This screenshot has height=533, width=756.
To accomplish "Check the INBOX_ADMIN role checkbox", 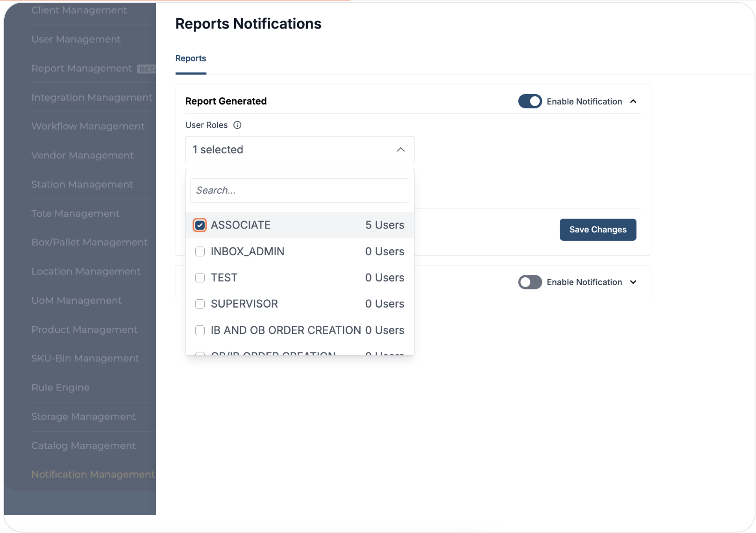I will tap(200, 252).
